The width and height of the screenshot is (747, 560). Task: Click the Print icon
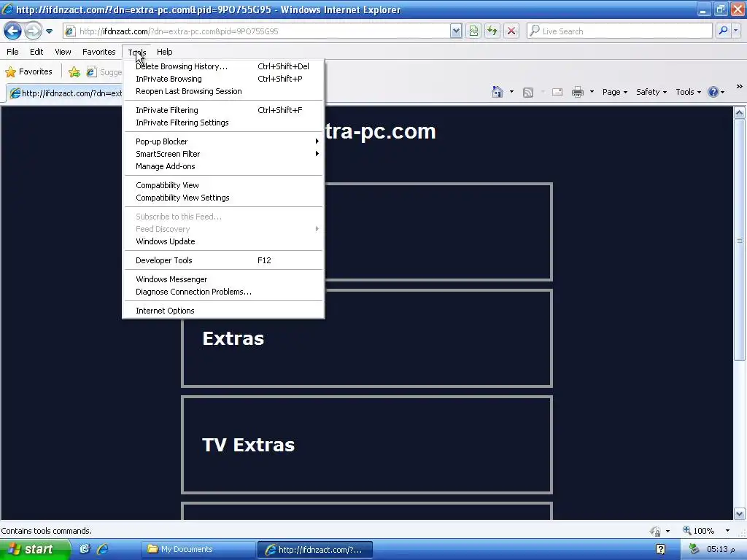578,92
